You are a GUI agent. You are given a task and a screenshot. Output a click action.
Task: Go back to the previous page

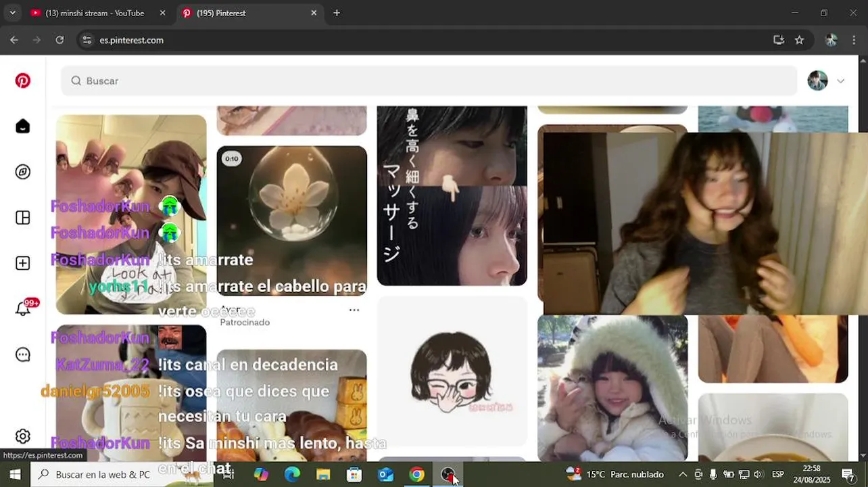(14, 40)
